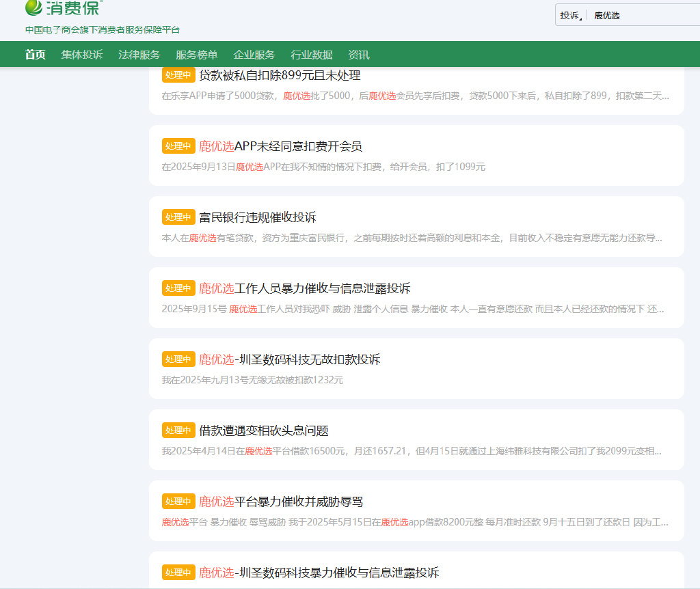
Task: Click 处理中 badge beside 富民银行违规催收投诉
Action: pyautogui.click(x=178, y=217)
